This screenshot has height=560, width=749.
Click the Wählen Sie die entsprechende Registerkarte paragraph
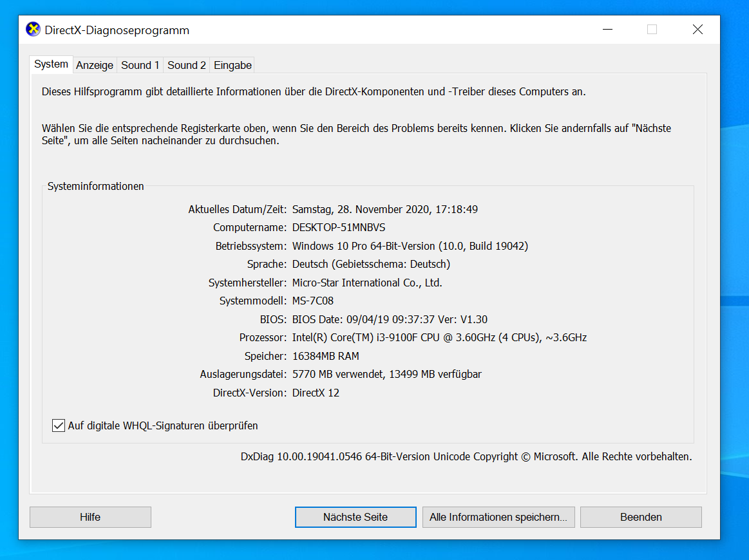tap(356, 135)
